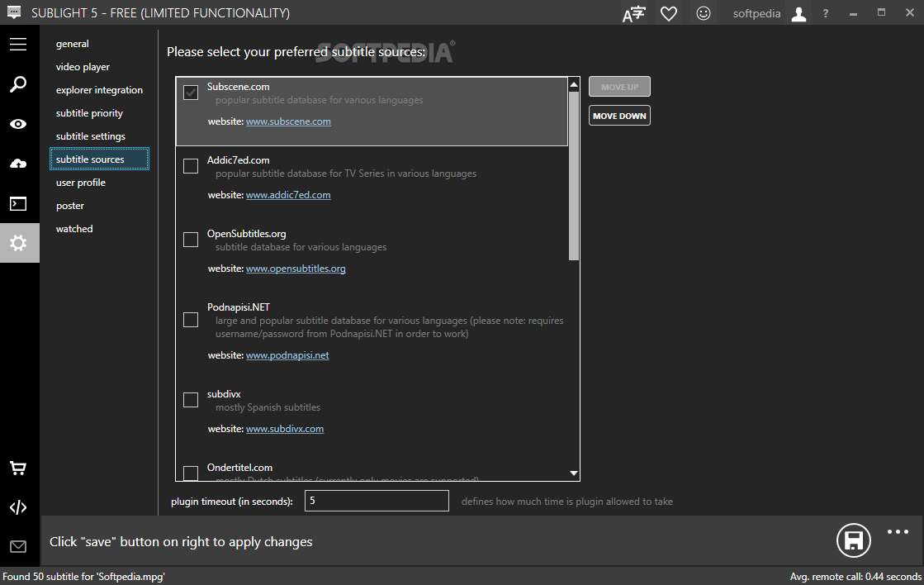924x585 pixels.
Task: Select the subtitle sources tab
Action: click(x=99, y=159)
